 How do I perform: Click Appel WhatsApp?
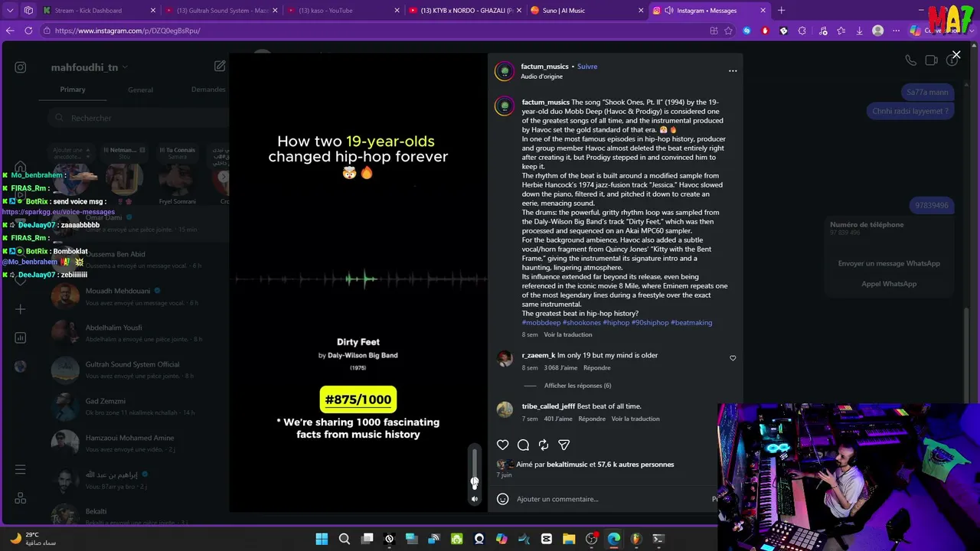click(x=889, y=284)
